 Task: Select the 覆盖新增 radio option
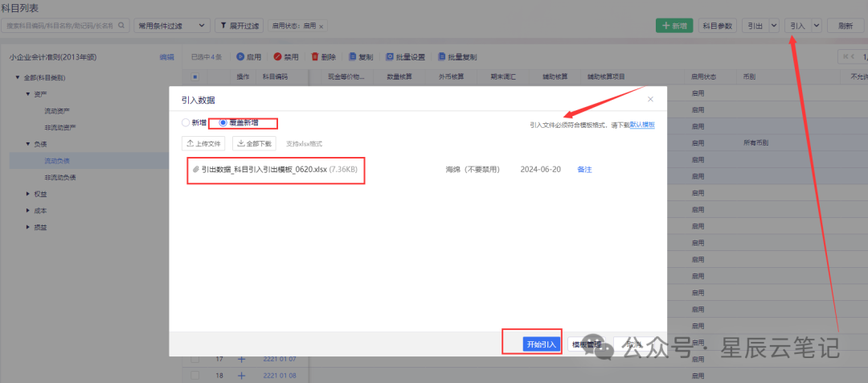point(213,123)
